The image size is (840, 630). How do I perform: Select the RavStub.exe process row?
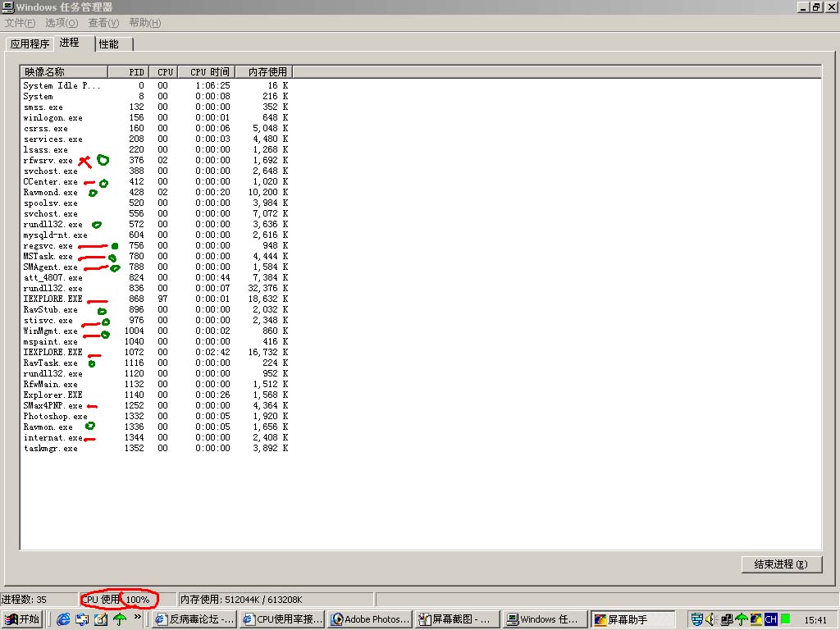tap(156, 309)
